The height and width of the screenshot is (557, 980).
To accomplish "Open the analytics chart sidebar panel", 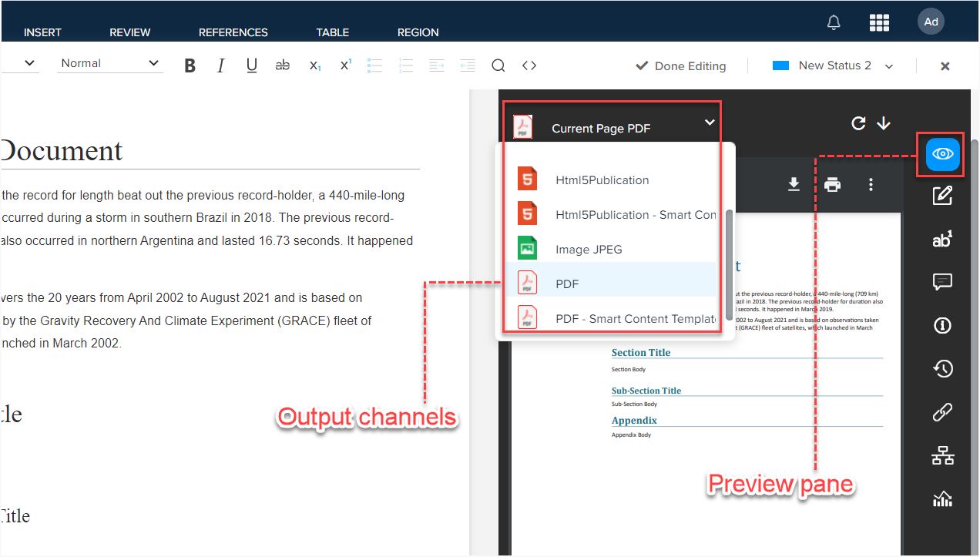I will [942, 499].
